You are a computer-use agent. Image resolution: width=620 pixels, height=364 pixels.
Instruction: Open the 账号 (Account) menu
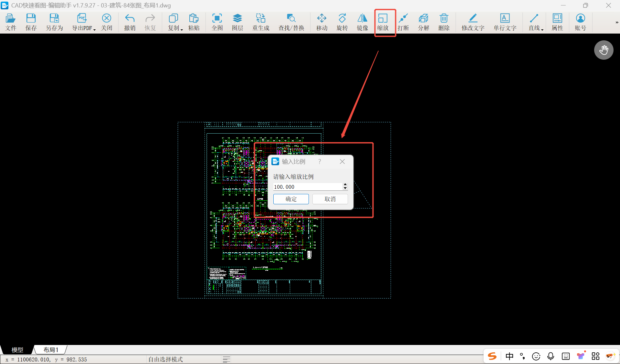[x=581, y=22]
